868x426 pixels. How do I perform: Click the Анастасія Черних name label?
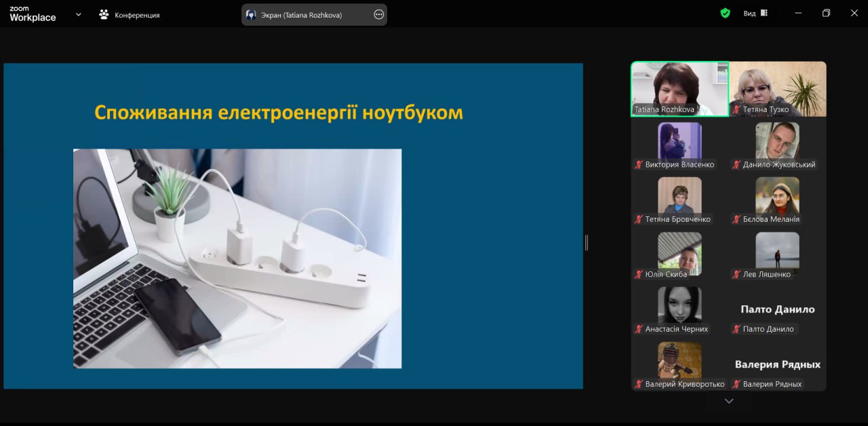(677, 330)
